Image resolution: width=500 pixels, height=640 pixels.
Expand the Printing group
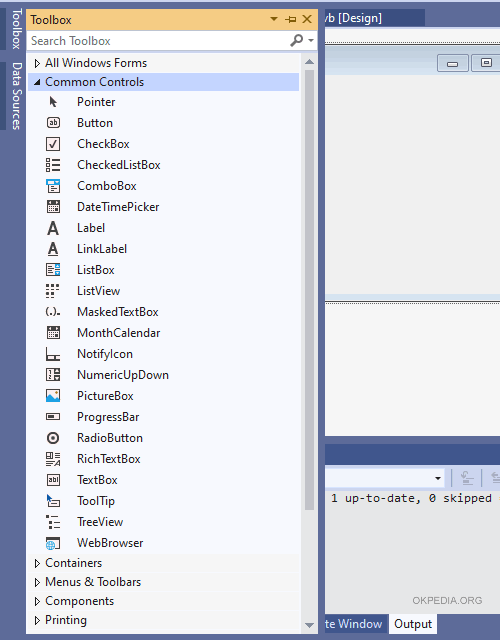[38, 620]
